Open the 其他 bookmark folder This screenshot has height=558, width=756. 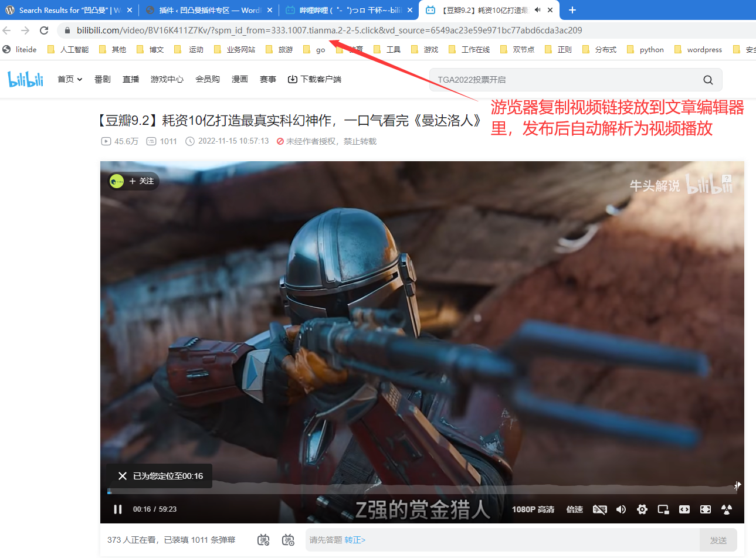tap(113, 50)
